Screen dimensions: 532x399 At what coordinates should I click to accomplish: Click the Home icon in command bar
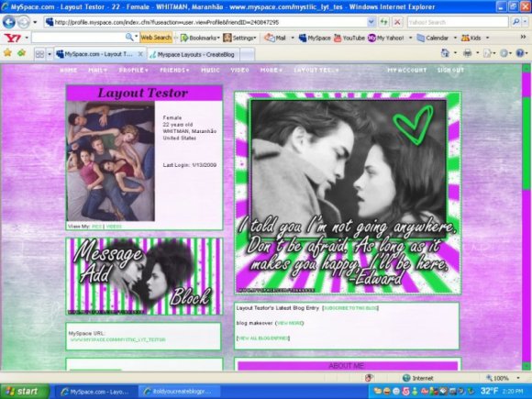pyautogui.click(x=445, y=53)
